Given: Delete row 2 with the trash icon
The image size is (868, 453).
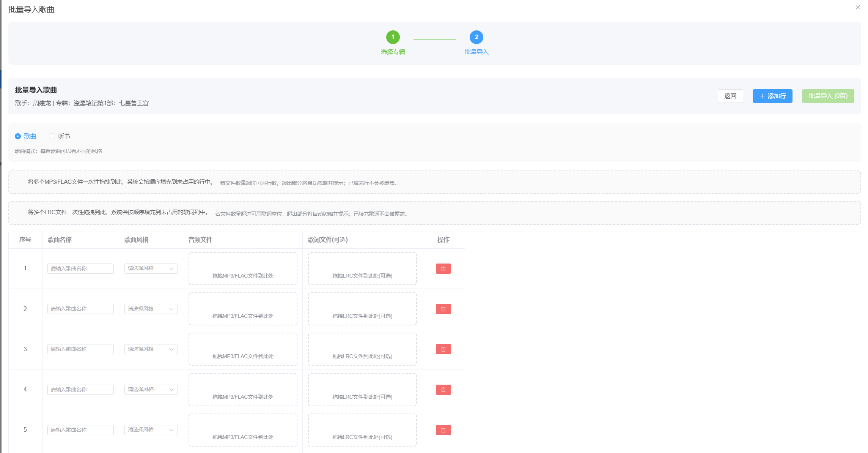Looking at the screenshot, I should point(443,309).
